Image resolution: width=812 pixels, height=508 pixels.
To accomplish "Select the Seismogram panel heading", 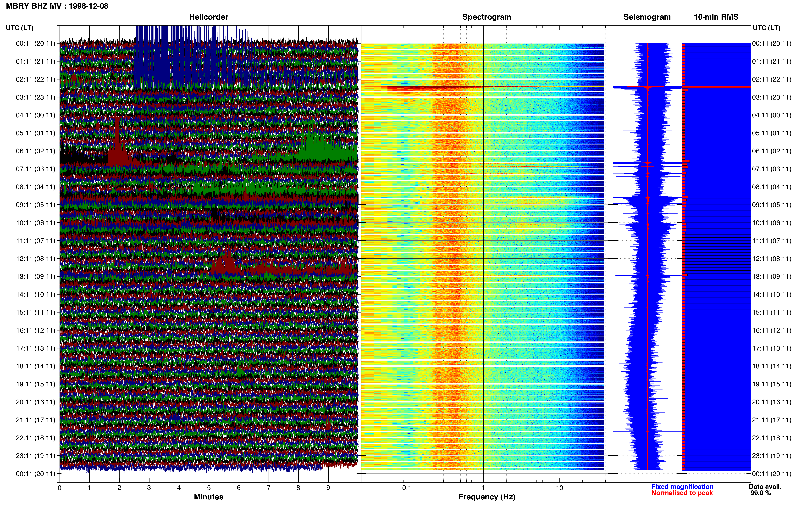I will [x=647, y=17].
